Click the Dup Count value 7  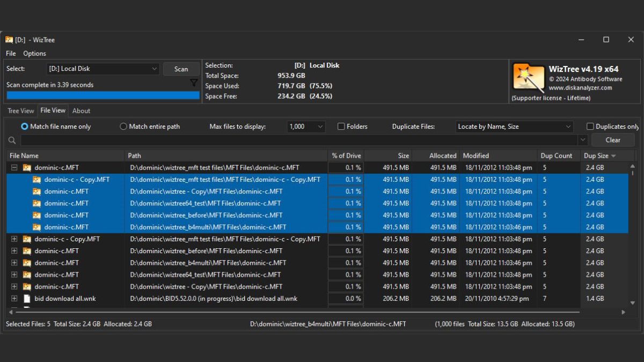[x=545, y=299]
